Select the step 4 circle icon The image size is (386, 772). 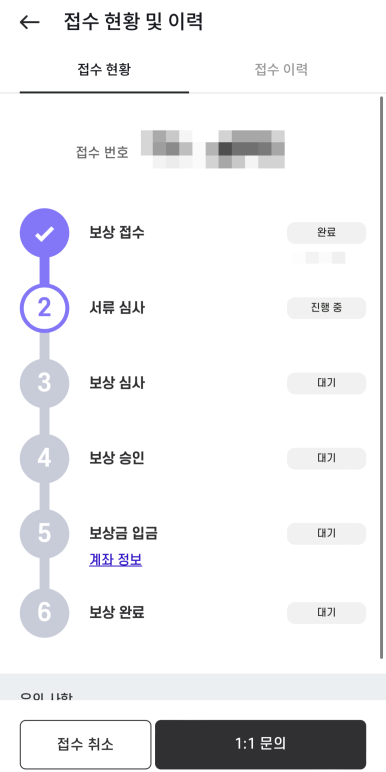[44, 459]
